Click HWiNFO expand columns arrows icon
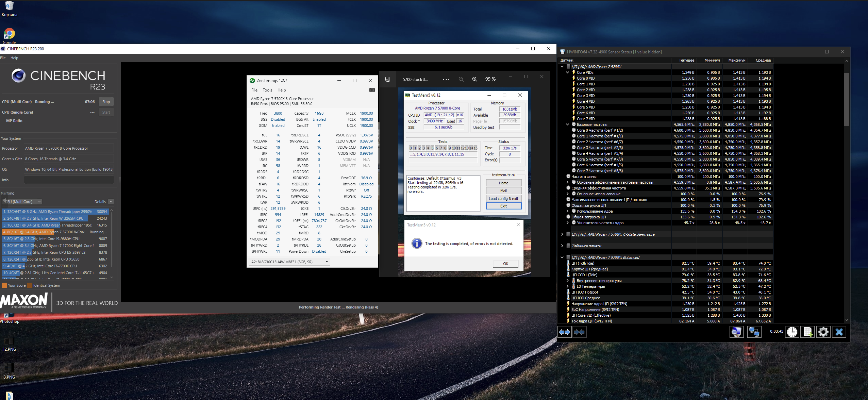Image resolution: width=868 pixels, height=400 pixels. pyautogui.click(x=565, y=332)
